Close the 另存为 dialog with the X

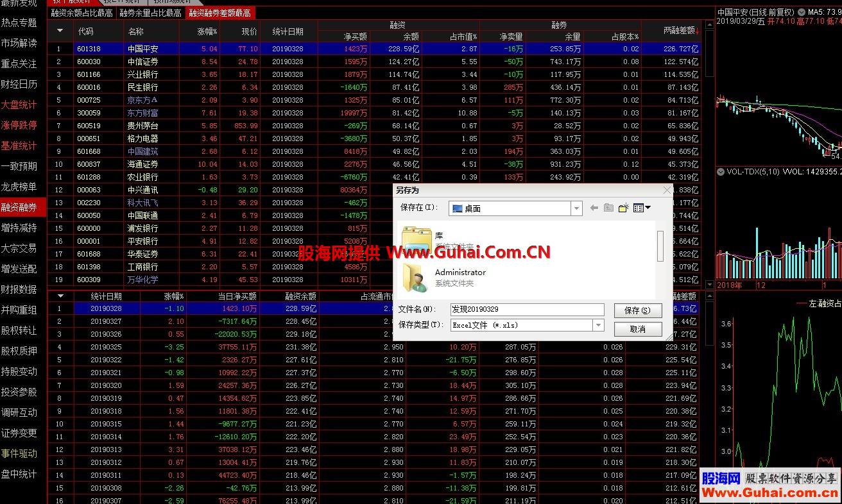coord(667,190)
